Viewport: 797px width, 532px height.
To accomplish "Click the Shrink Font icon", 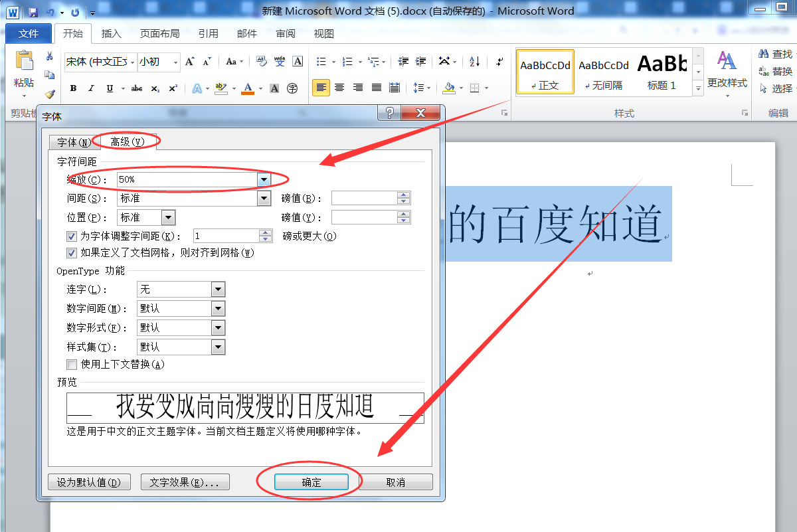I will pos(208,61).
